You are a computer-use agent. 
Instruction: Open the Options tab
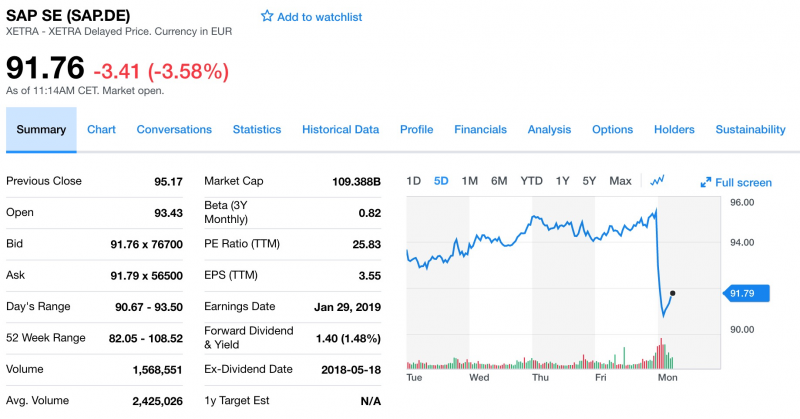coord(612,130)
